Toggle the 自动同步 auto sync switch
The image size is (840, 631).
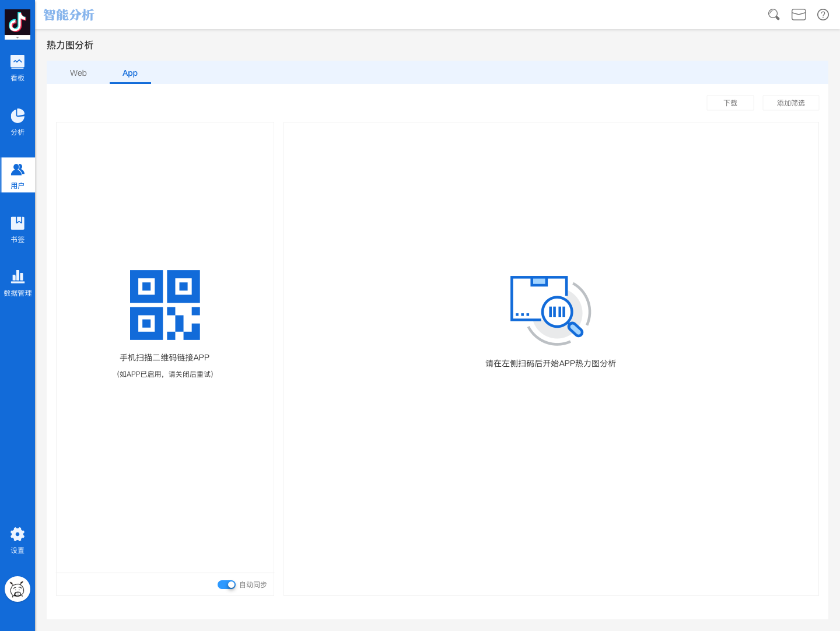tap(226, 584)
